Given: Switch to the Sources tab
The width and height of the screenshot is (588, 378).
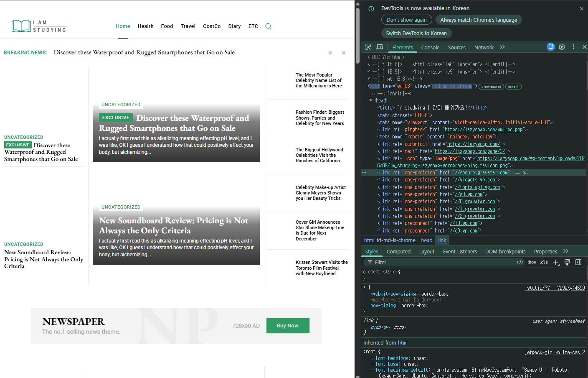Looking at the screenshot, I should 457,48.
